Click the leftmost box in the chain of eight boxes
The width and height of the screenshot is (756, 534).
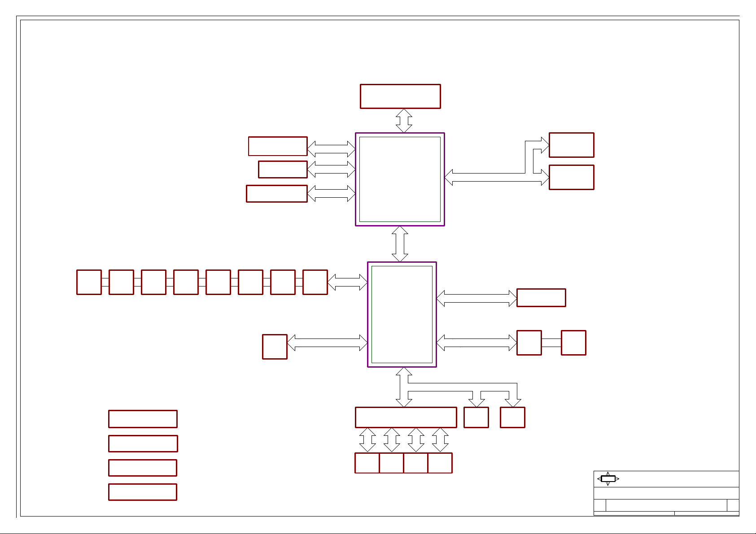[89, 282]
